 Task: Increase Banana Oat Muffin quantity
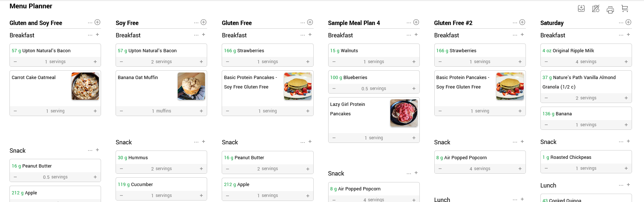pos(201,111)
